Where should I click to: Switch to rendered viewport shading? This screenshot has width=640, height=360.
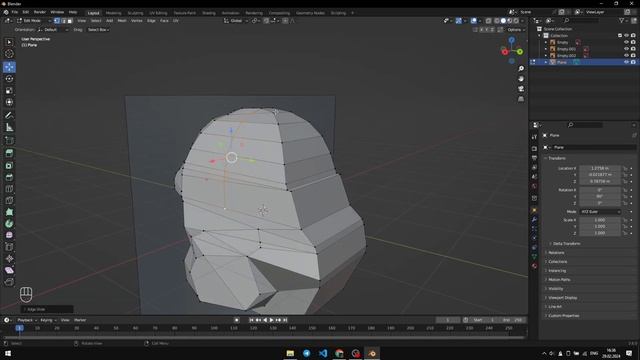click(x=516, y=20)
